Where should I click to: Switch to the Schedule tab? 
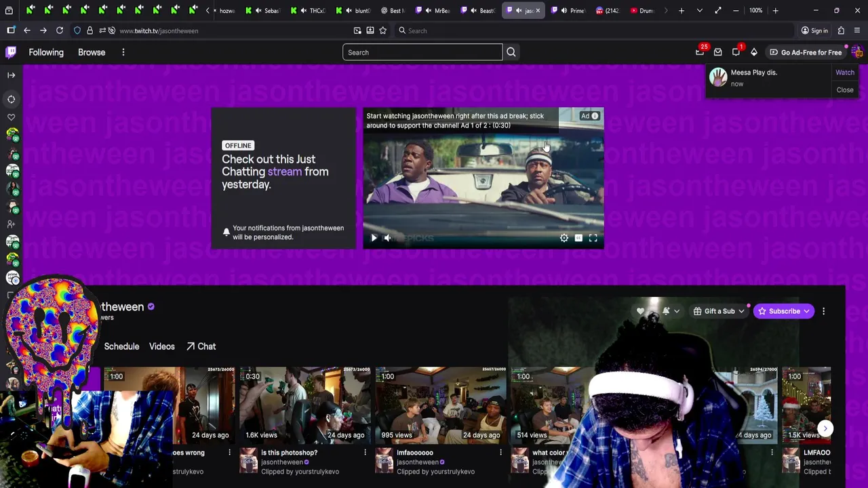coord(121,346)
